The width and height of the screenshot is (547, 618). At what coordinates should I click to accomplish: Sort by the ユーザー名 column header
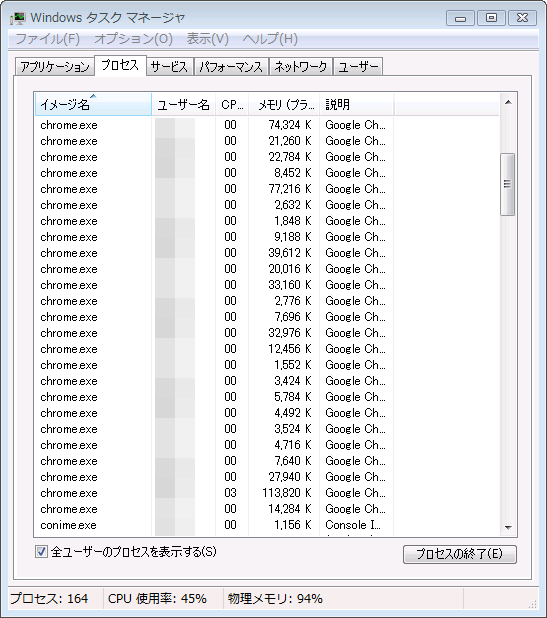183,104
